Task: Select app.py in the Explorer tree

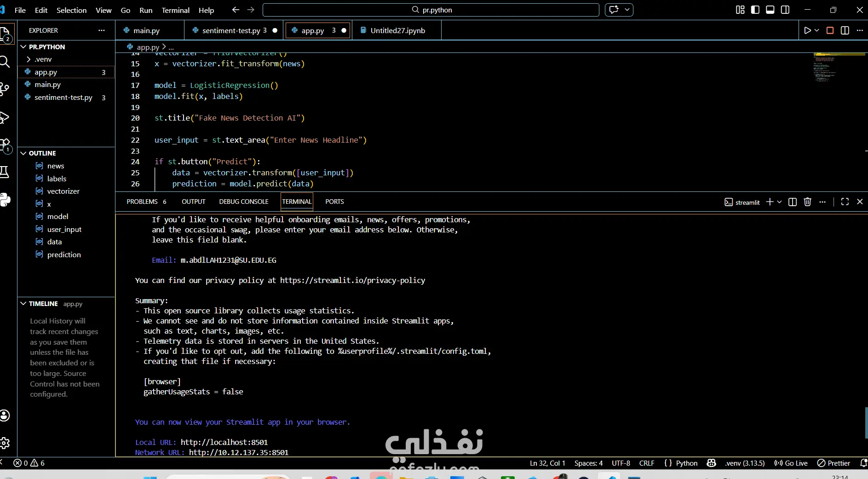Action: [66, 72]
